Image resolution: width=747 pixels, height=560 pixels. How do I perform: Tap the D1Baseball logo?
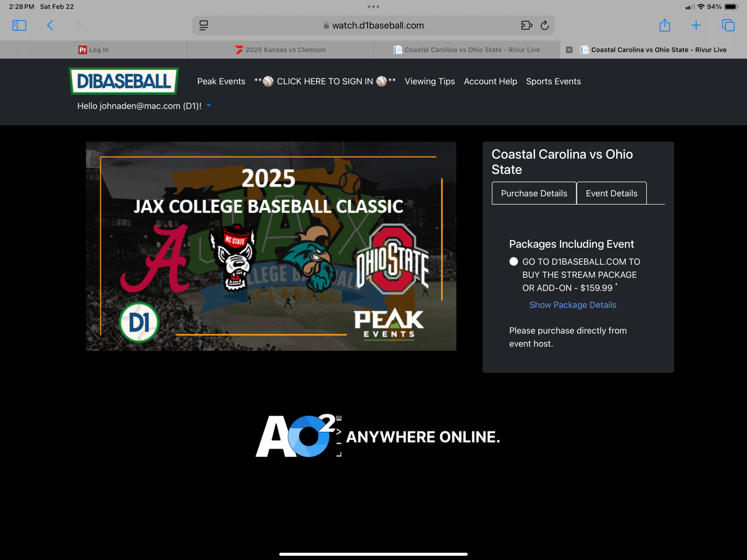coord(124,81)
